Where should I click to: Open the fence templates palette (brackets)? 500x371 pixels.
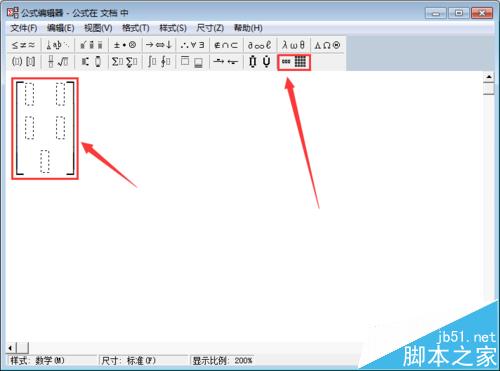click(x=24, y=62)
